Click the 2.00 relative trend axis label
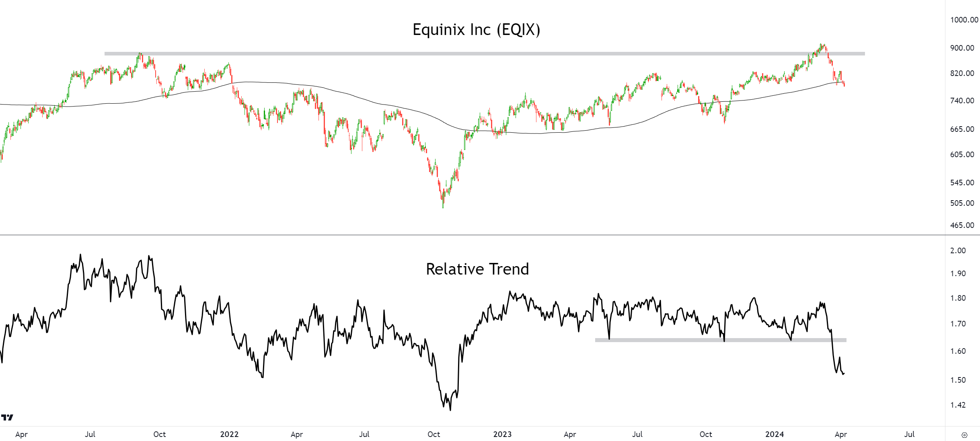The height and width of the screenshot is (441, 980). [958, 250]
